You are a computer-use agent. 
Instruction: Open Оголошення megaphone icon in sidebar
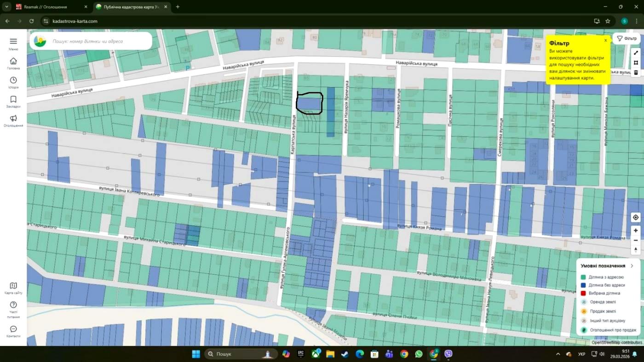point(13,119)
